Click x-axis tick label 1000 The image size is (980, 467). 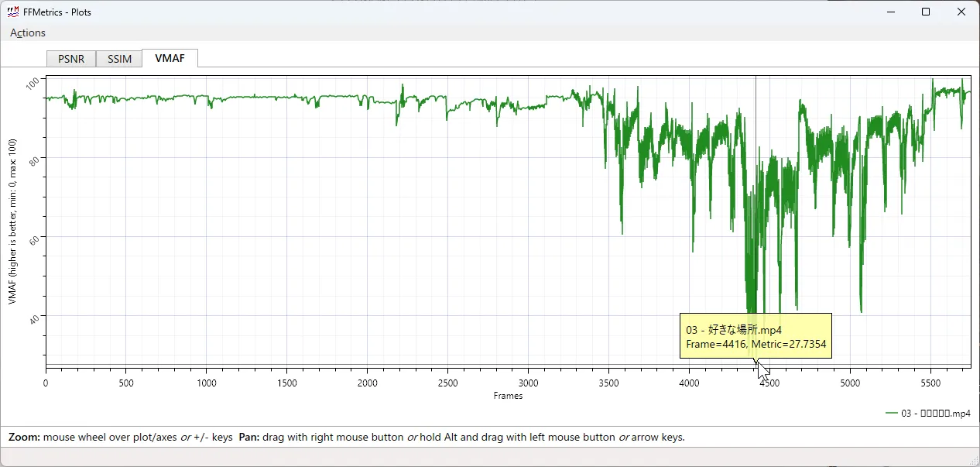207,383
